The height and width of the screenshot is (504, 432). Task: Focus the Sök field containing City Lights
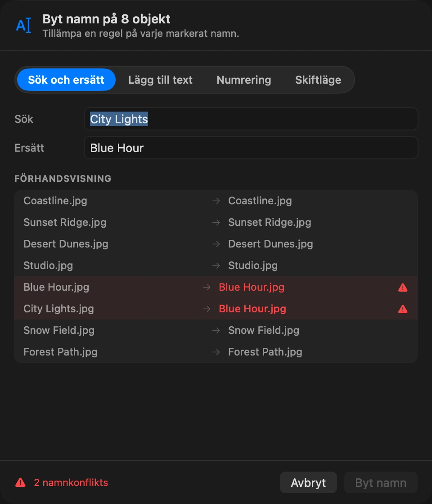click(x=251, y=119)
